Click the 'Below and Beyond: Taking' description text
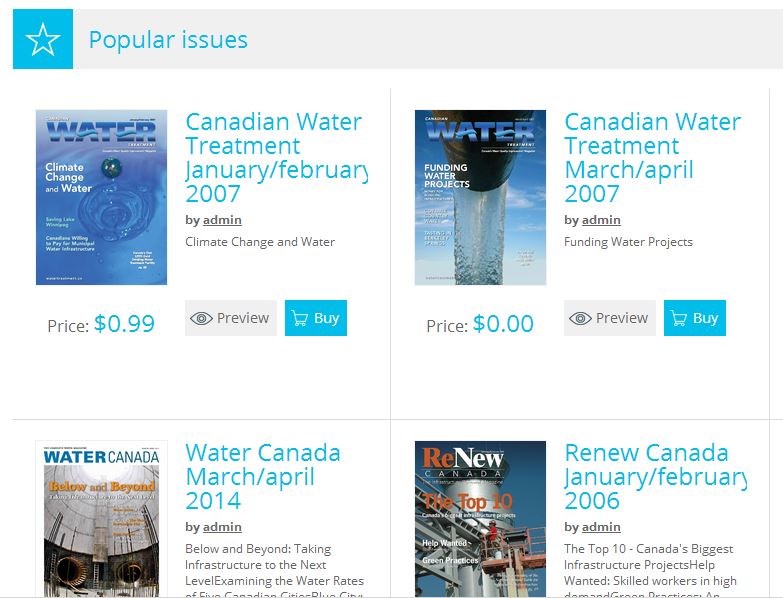Screen dimensions: 783x598 click(258, 549)
